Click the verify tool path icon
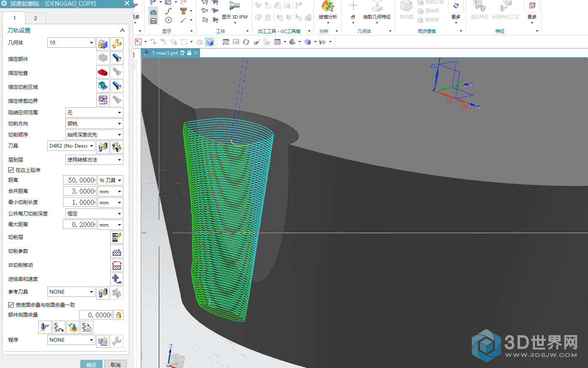The height and width of the screenshot is (368, 588). point(73,327)
